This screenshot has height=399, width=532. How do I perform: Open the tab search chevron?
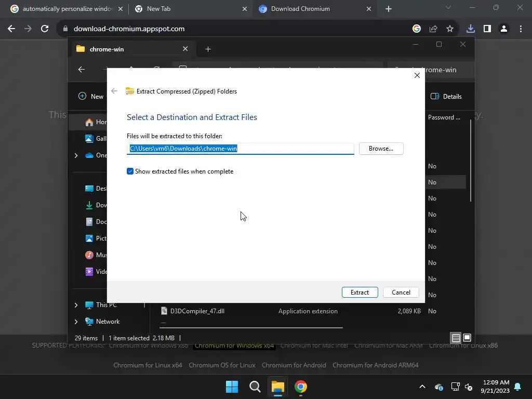coord(448,7)
